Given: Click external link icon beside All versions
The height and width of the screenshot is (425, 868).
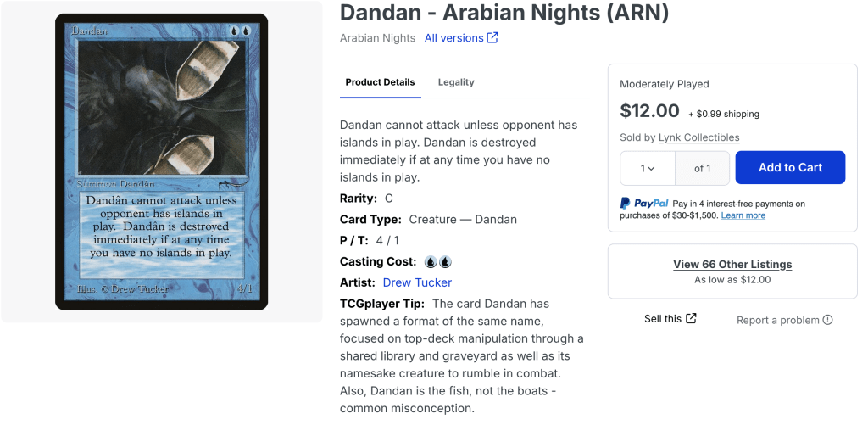Looking at the screenshot, I should pos(492,38).
